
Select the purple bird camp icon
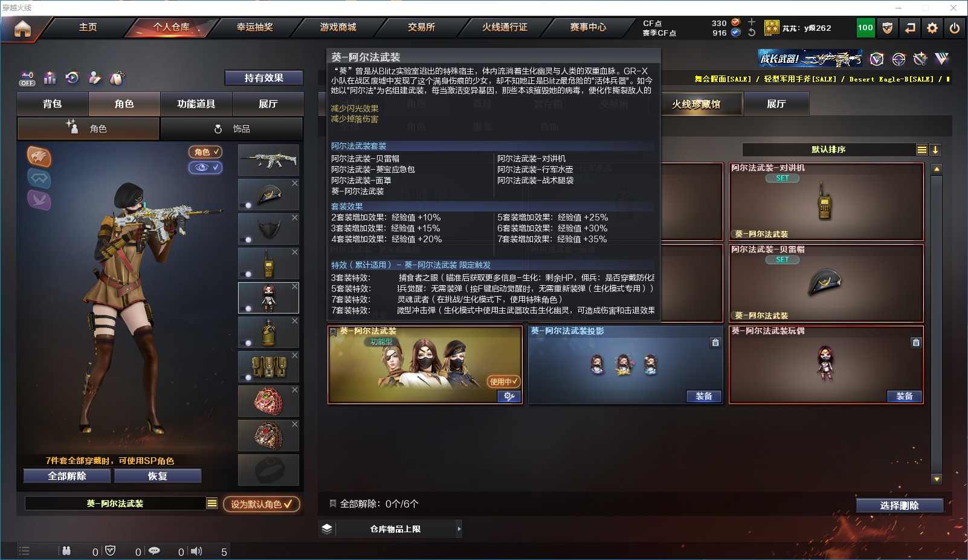coord(39,200)
